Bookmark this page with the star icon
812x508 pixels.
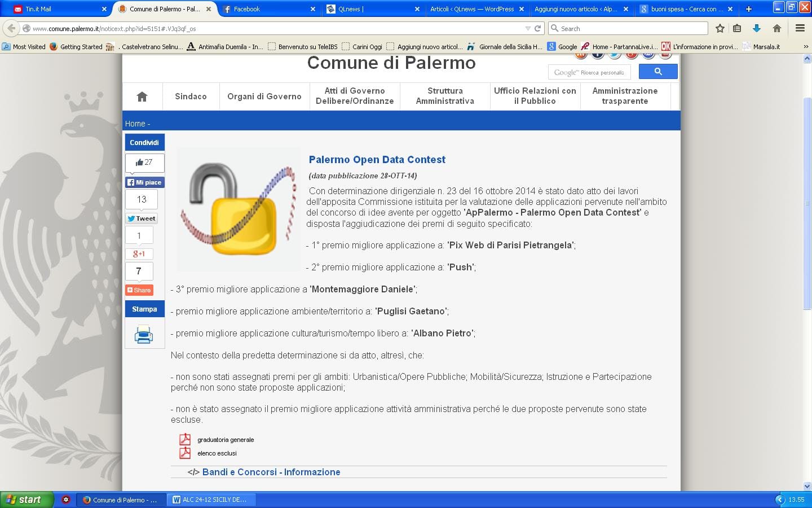tap(720, 28)
